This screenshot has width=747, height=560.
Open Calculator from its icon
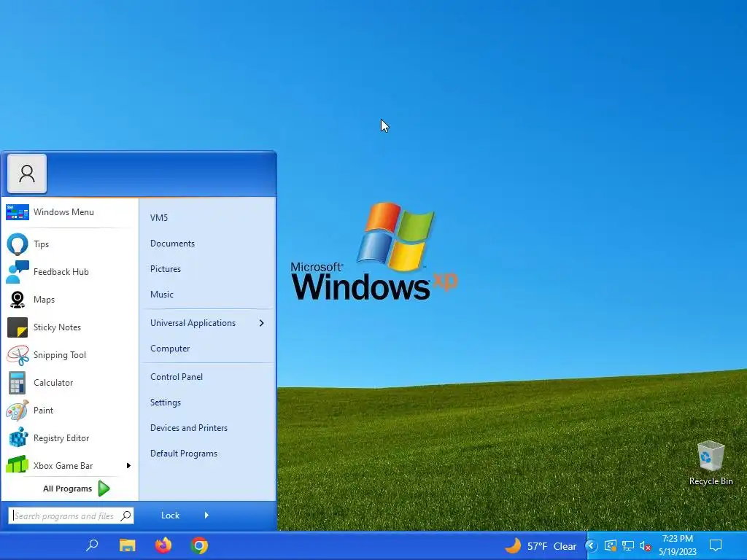coord(18,383)
